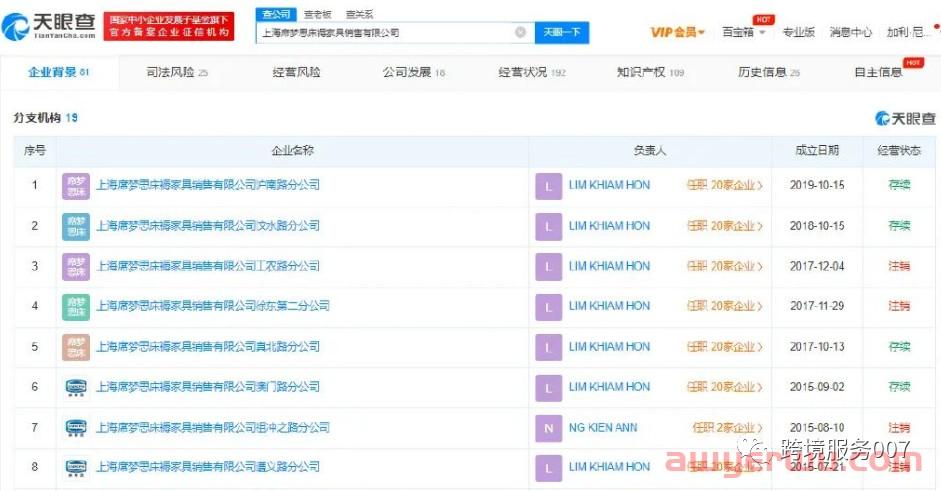Expand the 加利·尼 account menu
The image size is (941, 491).
(x=909, y=32)
